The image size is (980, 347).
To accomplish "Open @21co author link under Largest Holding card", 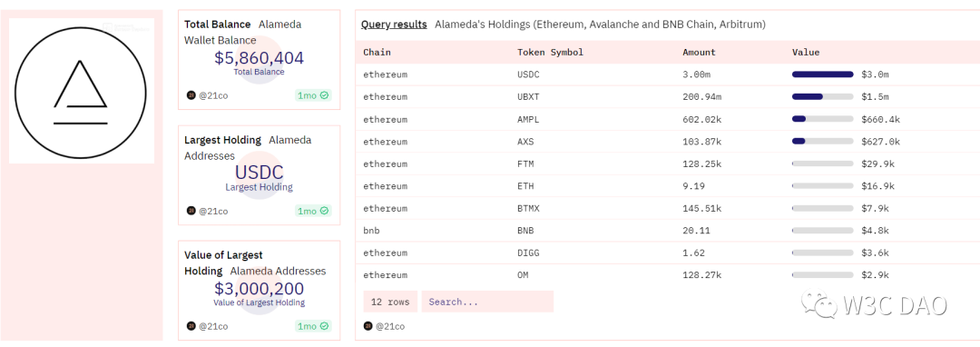I will pos(213,212).
